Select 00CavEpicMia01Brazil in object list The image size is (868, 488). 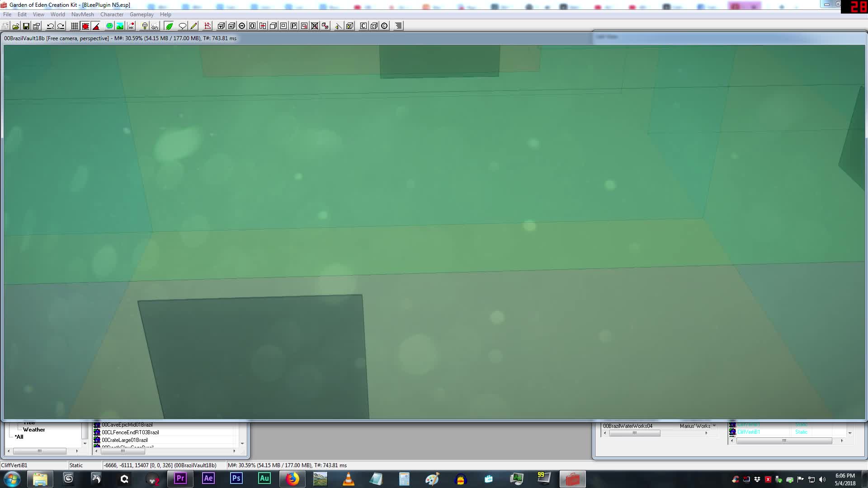(x=127, y=424)
